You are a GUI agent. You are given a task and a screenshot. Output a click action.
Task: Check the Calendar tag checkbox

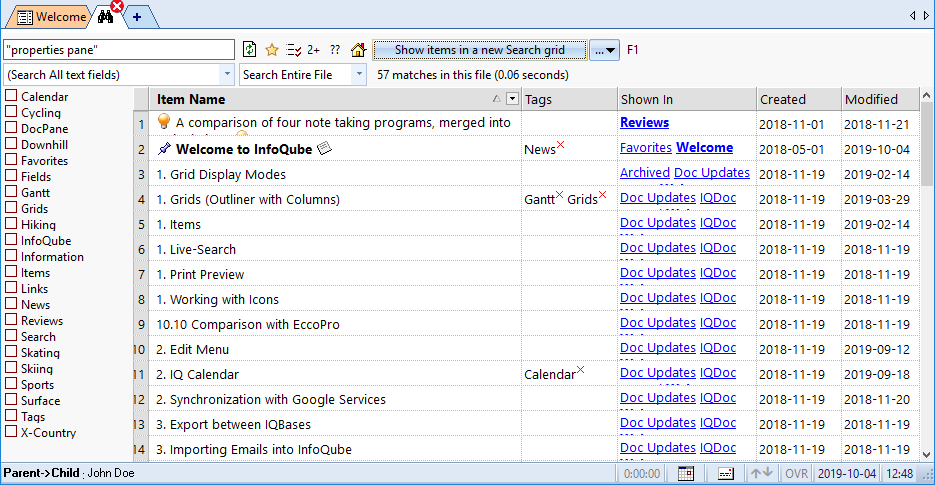tap(11, 95)
